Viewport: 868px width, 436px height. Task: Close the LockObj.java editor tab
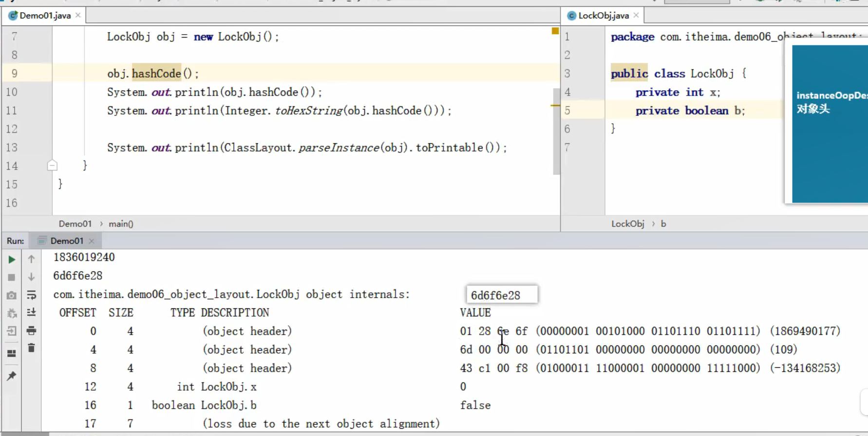(x=636, y=16)
